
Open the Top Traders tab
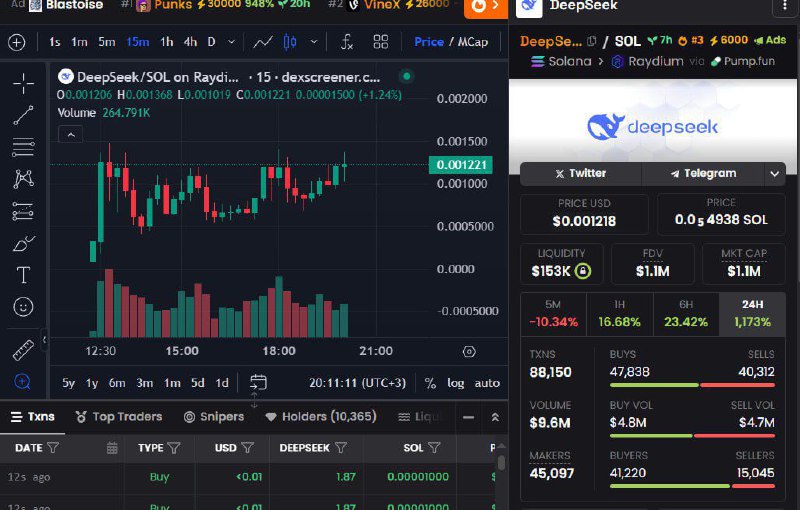(x=118, y=417)
